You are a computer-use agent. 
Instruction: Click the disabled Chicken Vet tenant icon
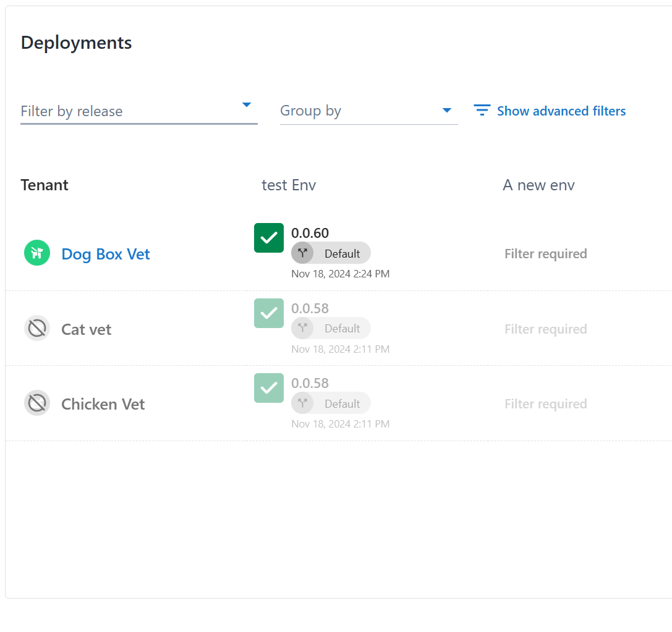tap(37, 403)
